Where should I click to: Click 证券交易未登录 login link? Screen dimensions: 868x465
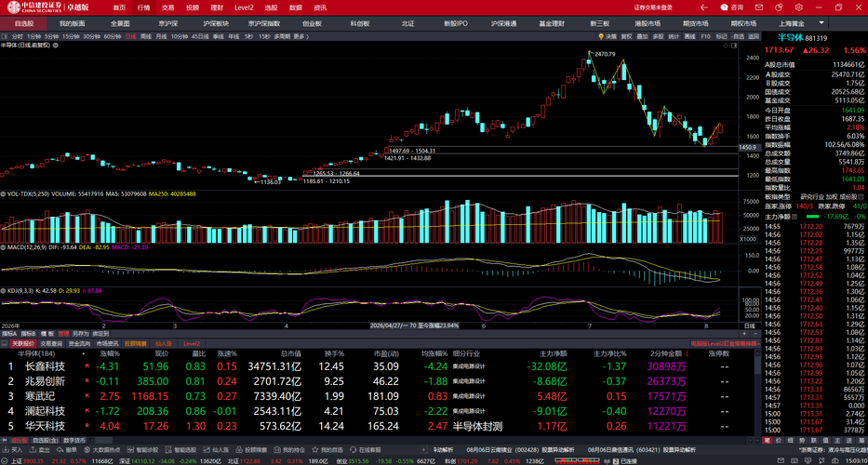click(x=653, y=7)
